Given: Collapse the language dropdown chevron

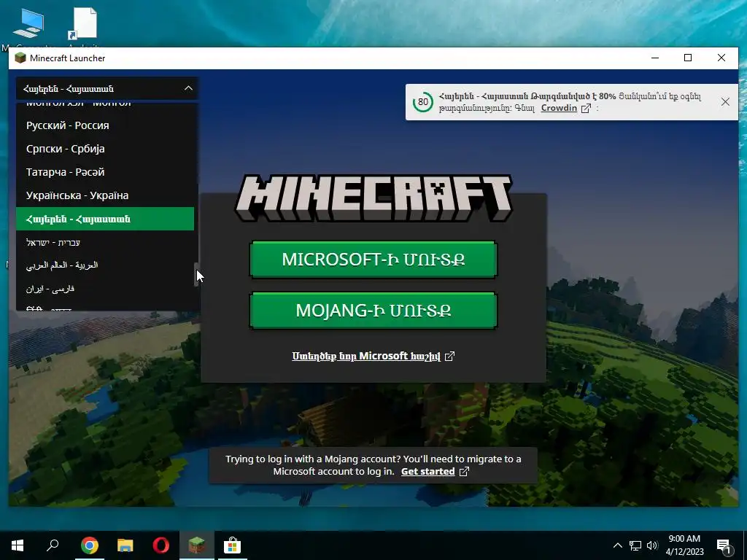Looking at the screenshot, I should 188,88.
